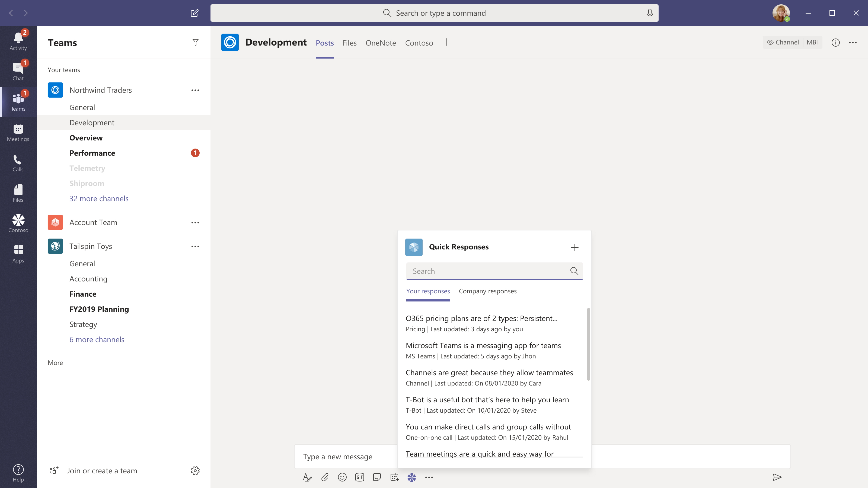The height and width of the screenshot is (488, 868).
Task: Expand the 32 more channels list
Action: click(x=99, y=198)
